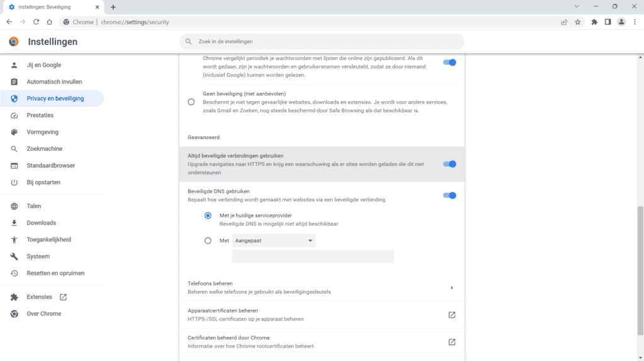Reload the page with the refresh icon
The height and width of the screenshot is (362, 644).
tap(36, 22)
